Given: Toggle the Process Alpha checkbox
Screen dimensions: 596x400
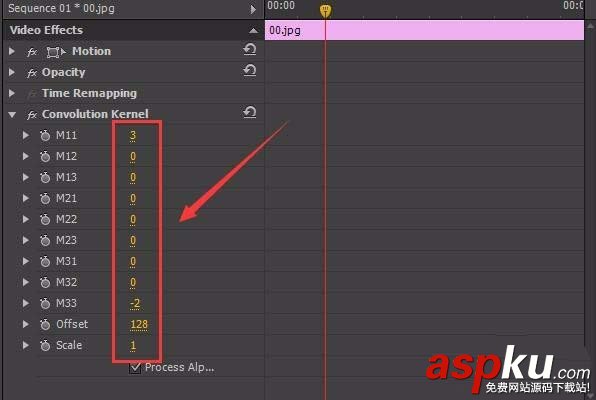Looking at the screenshot, I should coord(135,368).
